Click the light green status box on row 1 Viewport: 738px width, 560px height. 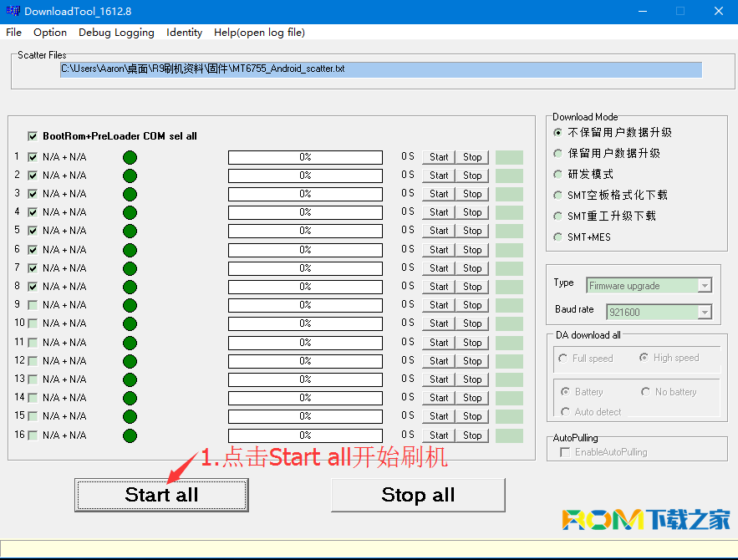coord(509,157)
